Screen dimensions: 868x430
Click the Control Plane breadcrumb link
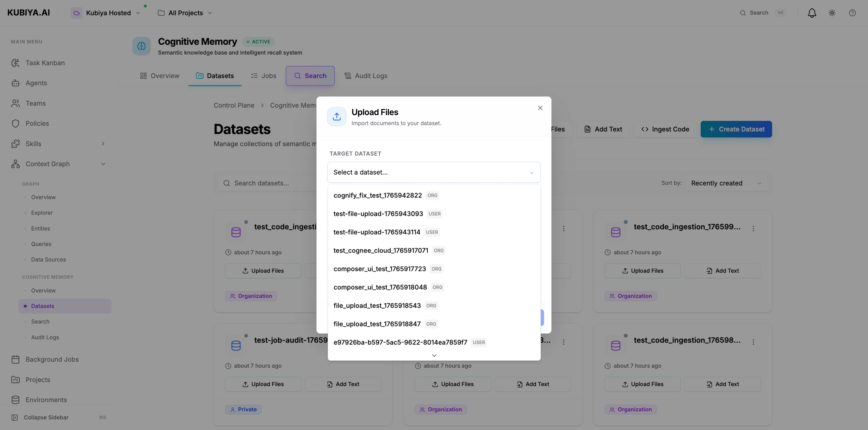(234, 105)
